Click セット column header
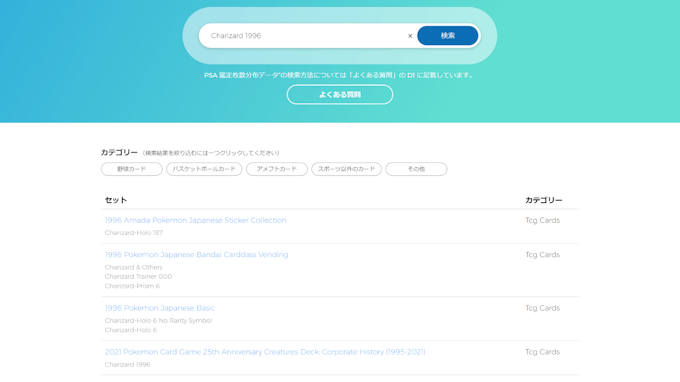This screenshot has width=680, height=382. pyautogui.click(x=116, y=200)
